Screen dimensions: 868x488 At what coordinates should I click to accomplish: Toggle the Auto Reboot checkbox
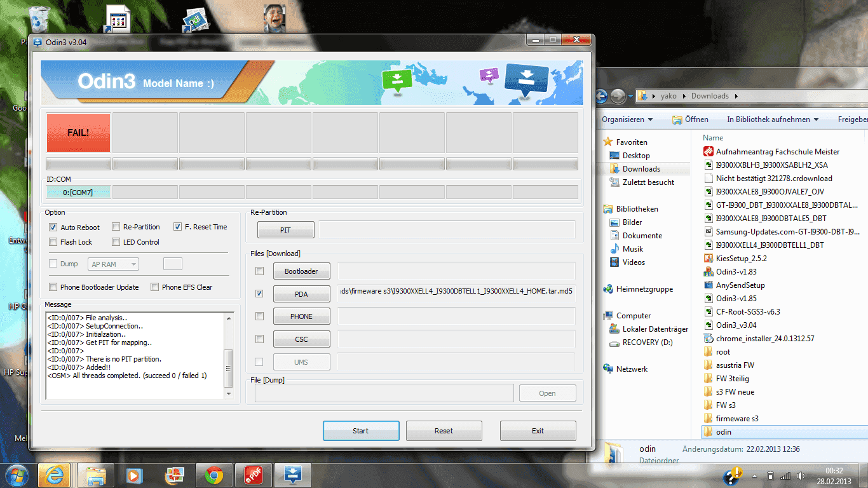pyautogui.click(x=53, y=227)
